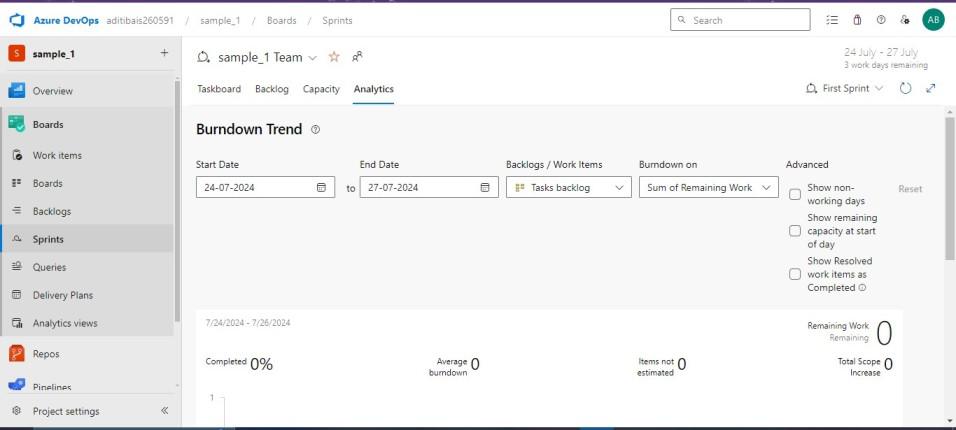Enter full screen mode using expand icon
The width and height of the screenshot is (956, 430).
931,88
